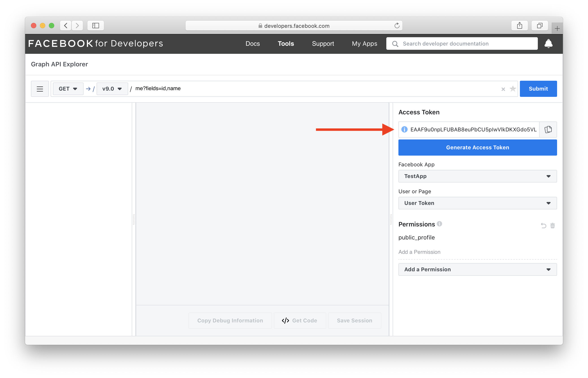
Task: Show all tabs overview icon
Action: (x=539, y=26)
